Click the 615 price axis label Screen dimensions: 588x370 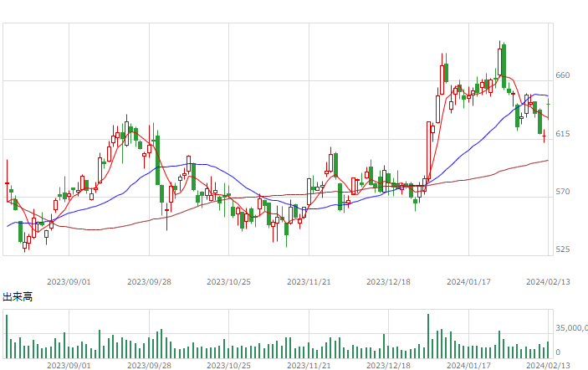tap(563, 134)
